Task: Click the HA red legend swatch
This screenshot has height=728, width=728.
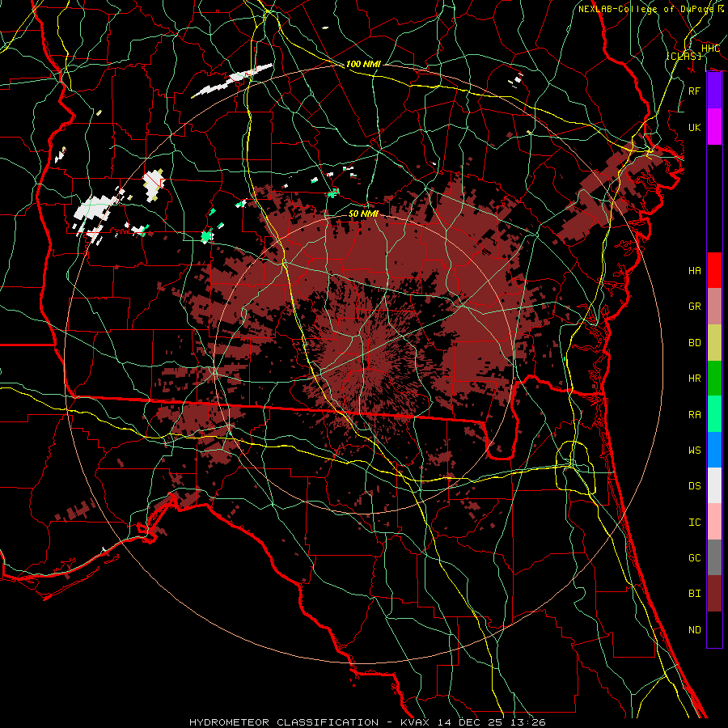Action: point(714,270)
